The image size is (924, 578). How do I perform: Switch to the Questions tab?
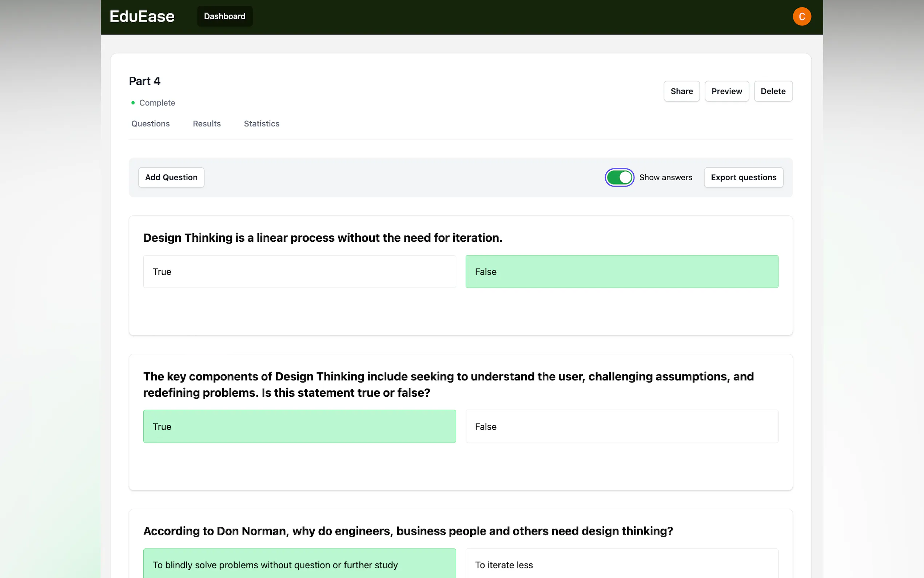tap(150, 123)
